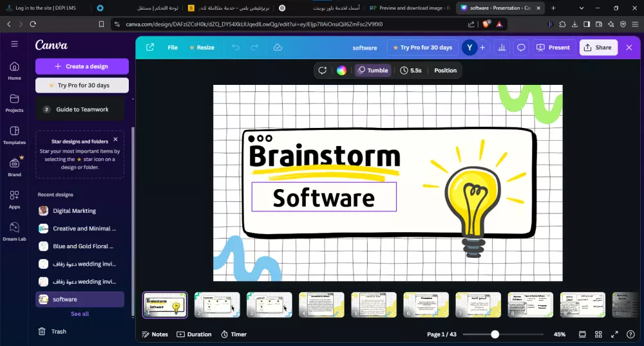The image size is (644, 346).
Task: Open the Digital Markting recent design
Action: point(80,211)
